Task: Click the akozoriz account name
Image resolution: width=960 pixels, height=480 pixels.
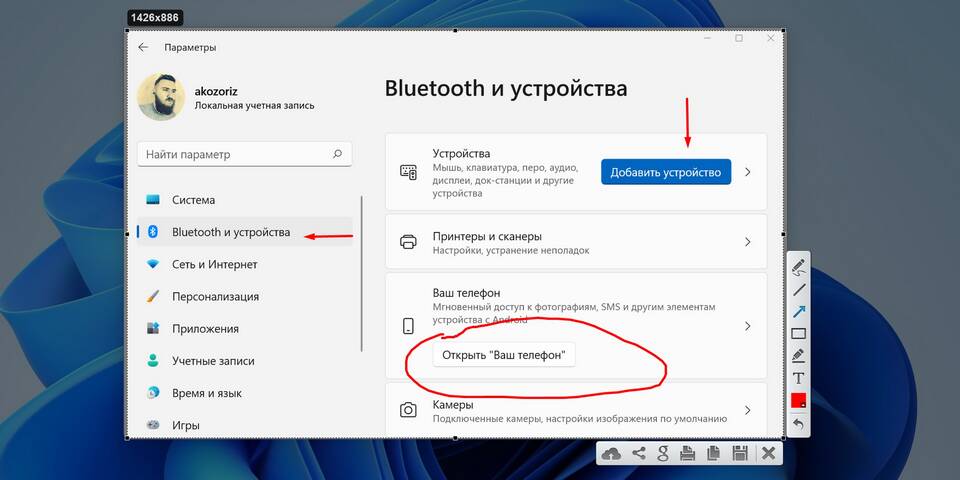Action: (216, 91)
